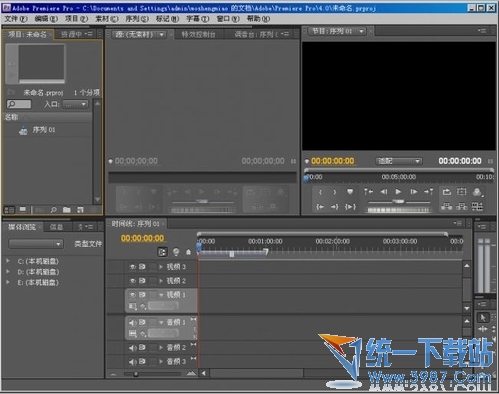The width and height of the screenshot is (499, 394).
Task: Set unnumbered marker icon in timeline header
Action: click(x=189, y=252)
